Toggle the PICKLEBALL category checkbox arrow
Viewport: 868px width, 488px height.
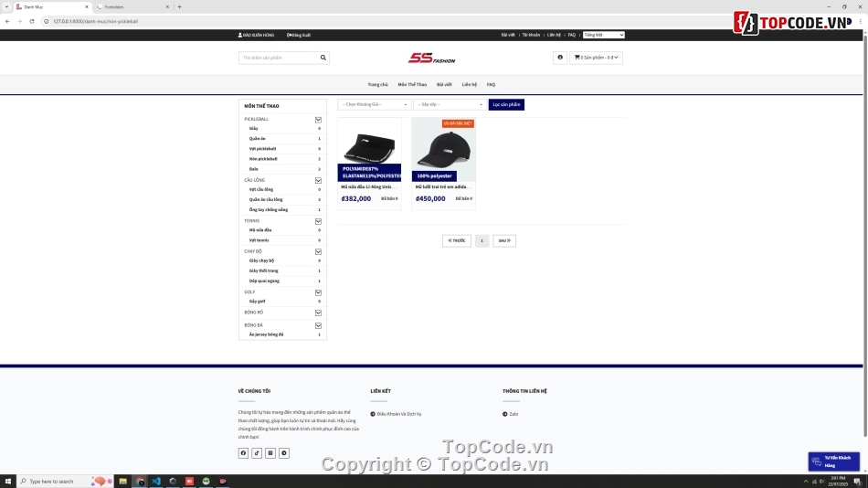click(318, 120)
